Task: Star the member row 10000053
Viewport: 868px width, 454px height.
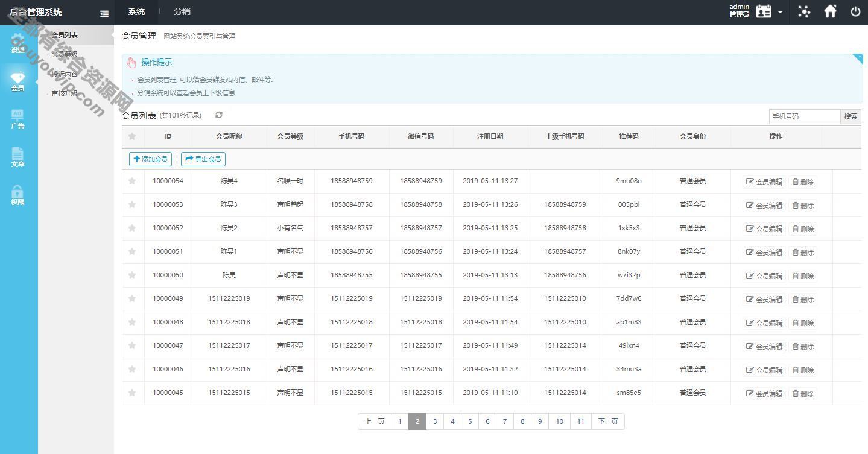Action: [x=132, y=204]
